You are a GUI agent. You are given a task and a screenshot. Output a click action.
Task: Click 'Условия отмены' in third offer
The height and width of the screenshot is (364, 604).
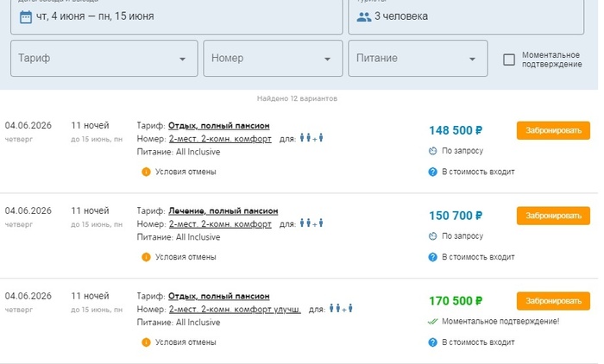coord(186,342)
